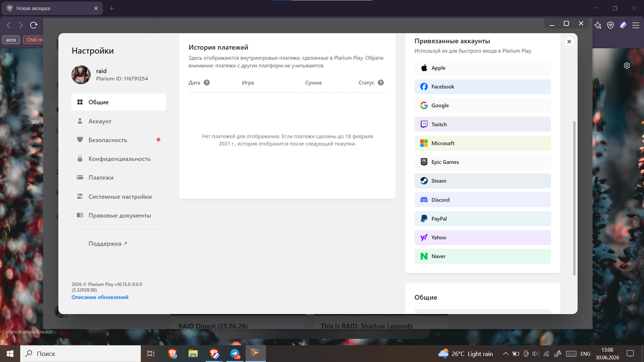Viewport: 644px width, 362px height.
Task: Switch the ENG input language
Action: coord(585,354)
